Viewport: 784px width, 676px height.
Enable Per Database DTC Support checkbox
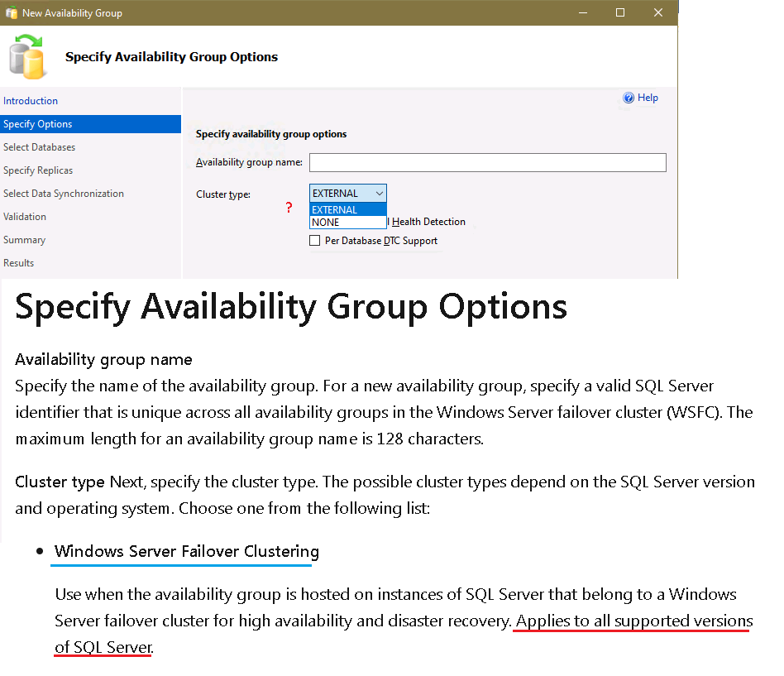tap(314, 241)
